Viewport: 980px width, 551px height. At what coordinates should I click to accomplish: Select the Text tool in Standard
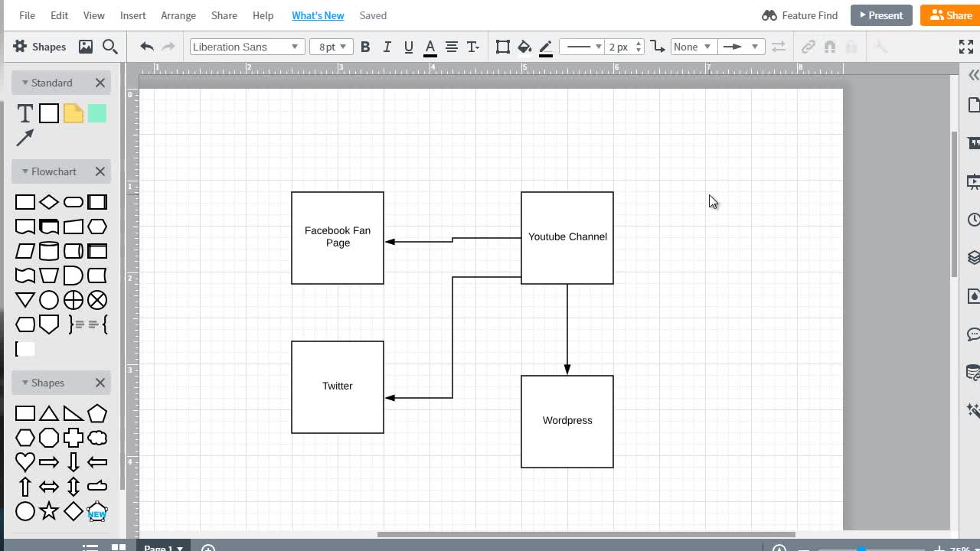(24, 113)
